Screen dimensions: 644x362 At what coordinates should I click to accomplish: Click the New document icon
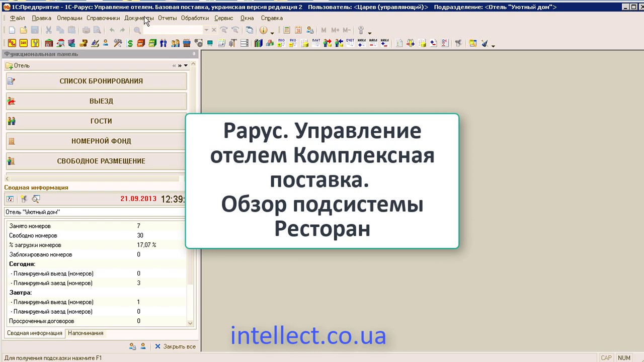coord(12,30)
